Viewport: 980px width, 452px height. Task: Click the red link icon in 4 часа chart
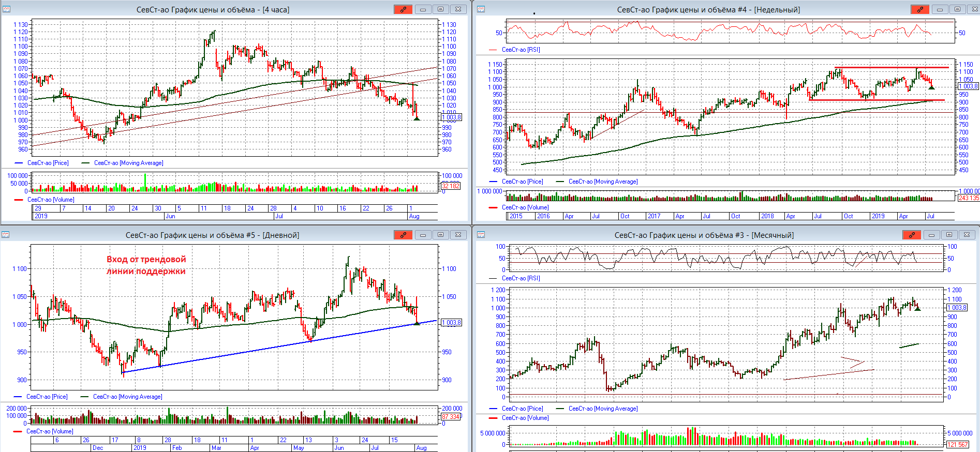[403, 9]
